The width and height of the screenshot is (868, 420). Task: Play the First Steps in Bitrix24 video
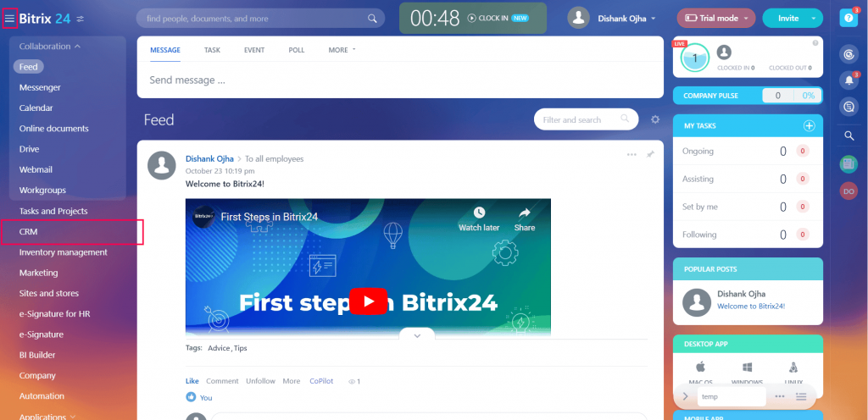point(368,301)
